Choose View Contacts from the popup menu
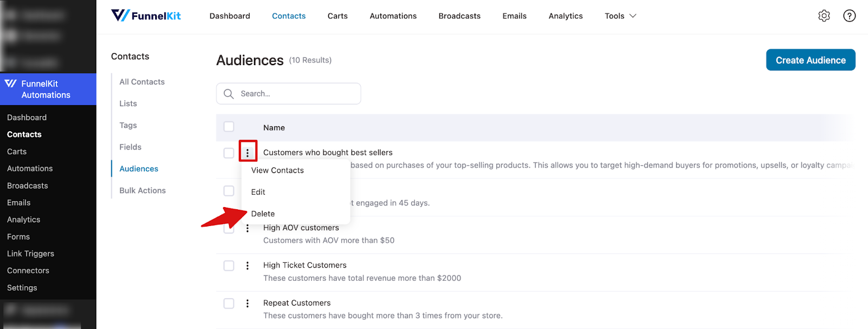Image resolution: width=868 pixels, height=329 pixels. (x=277, y=170)
